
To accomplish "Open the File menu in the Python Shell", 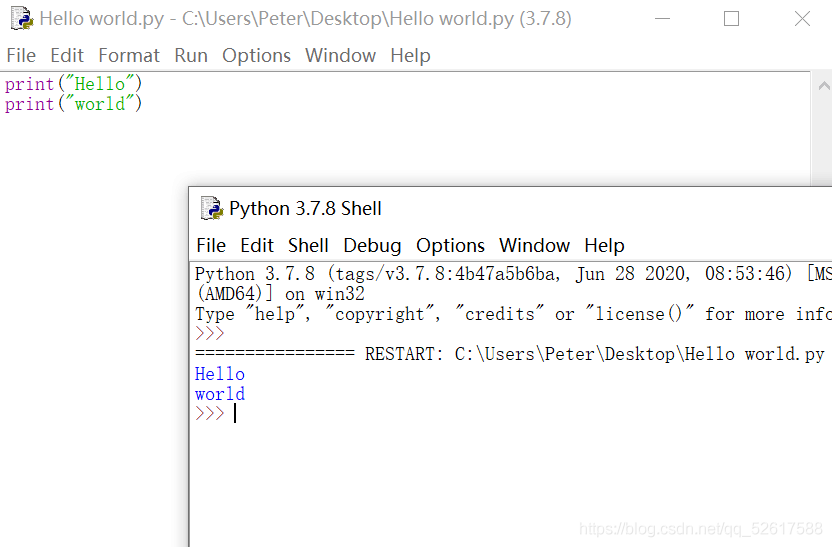I will click(211, 245).
